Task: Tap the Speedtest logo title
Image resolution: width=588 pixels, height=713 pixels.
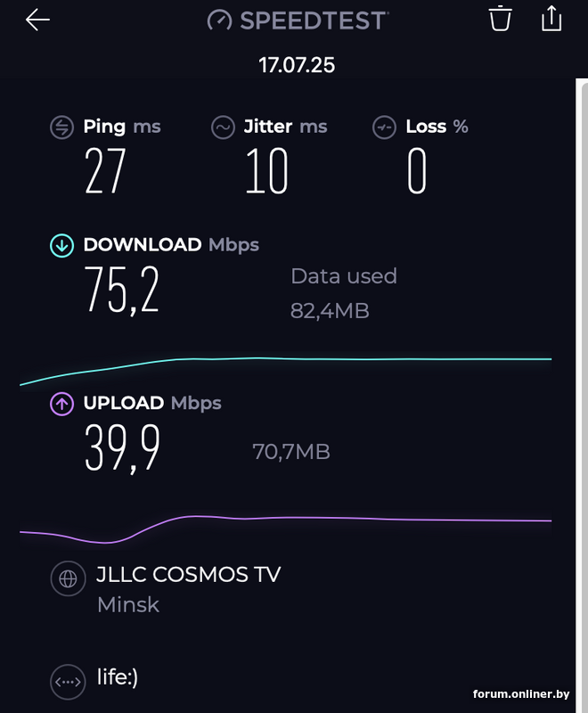Action: pos(298,20)
